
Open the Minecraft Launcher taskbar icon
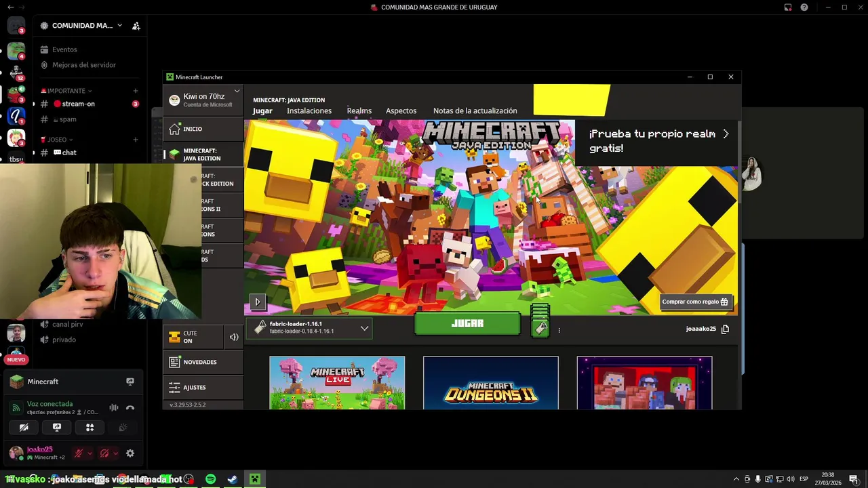255,479
